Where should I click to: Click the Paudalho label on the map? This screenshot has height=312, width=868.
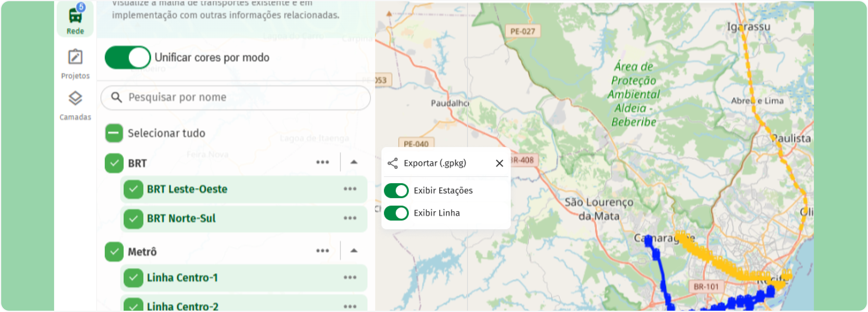(450, 103)
